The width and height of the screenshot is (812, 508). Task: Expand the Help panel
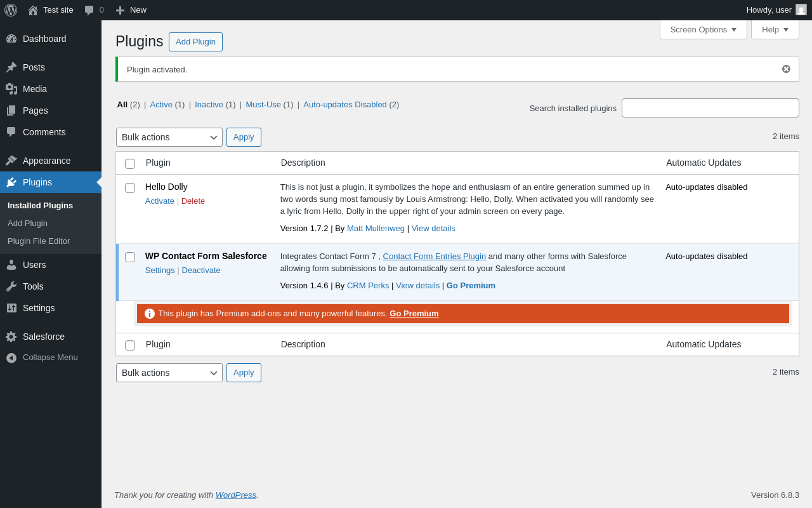click(x=775, y=29)
